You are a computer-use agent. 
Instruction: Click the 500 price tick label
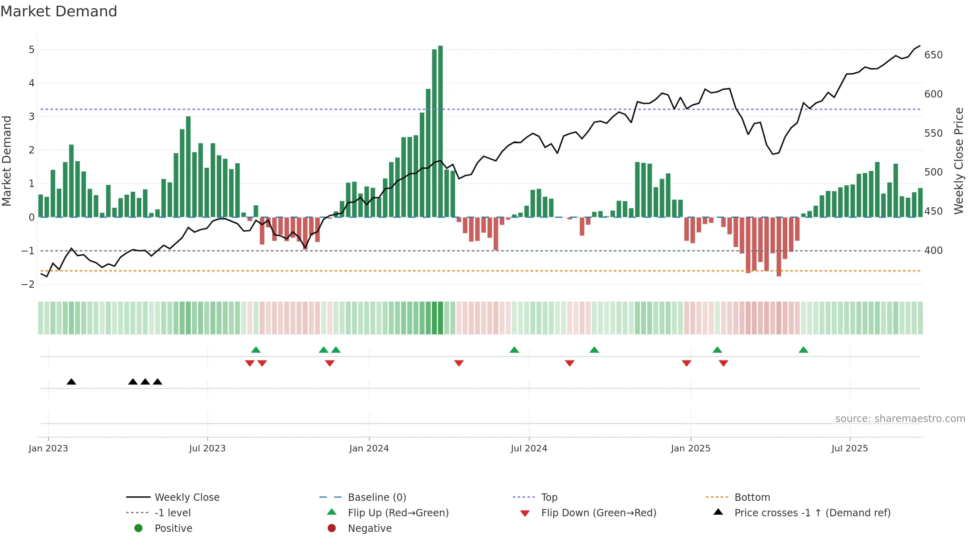[933, 172]
